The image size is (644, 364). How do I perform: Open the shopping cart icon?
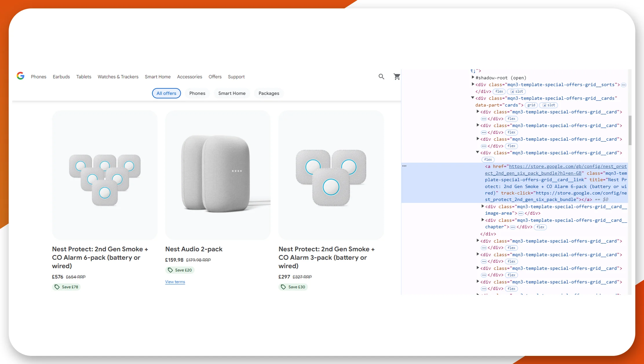click(397, 76)
